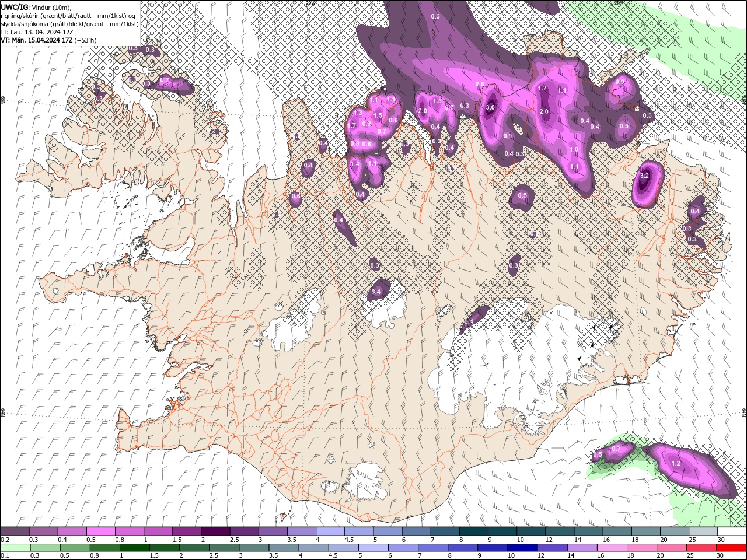
Task: Choose the deep blue 10 swatch in rain scale
Action: pyautogui.click(x=522, y=548)
